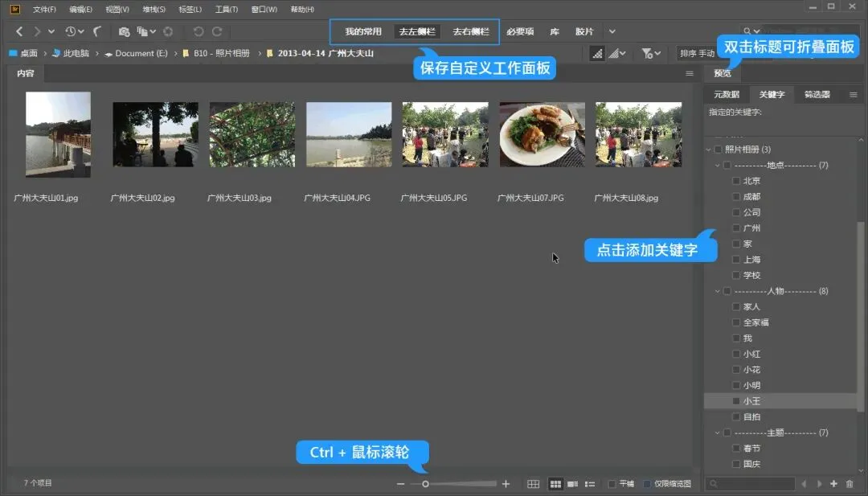Switch to the 筛选器 tab
Viewport: 868px width, 496px height.
817,95
